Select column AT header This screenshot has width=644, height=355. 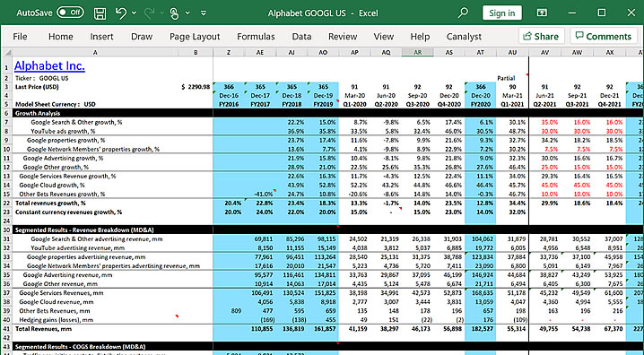pyautogui.click(x=480, y=52)
